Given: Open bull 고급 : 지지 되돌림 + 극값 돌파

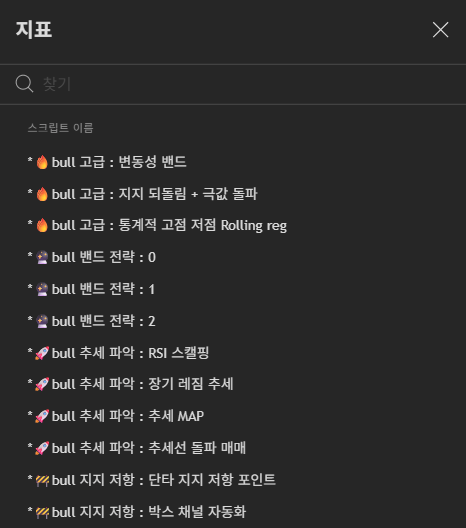Looking at the screenshot, I should pos(233,194).
